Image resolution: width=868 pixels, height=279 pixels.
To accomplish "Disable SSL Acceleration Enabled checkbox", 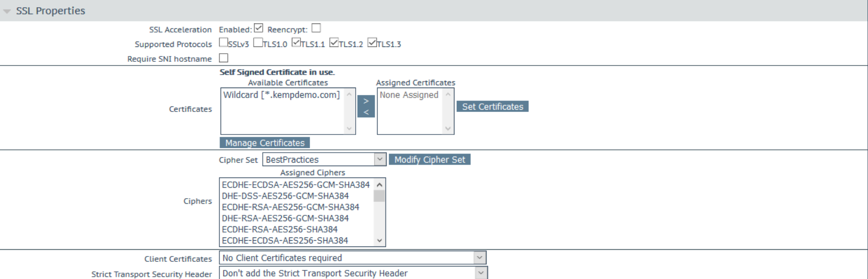I will pyautogui.click(x=258, y=28).
